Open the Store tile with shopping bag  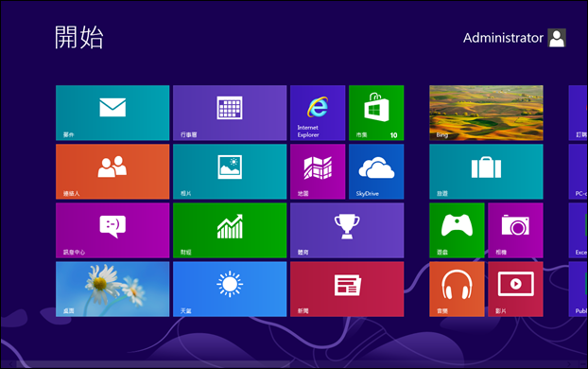pyautogui.click(x=376, y=113)
